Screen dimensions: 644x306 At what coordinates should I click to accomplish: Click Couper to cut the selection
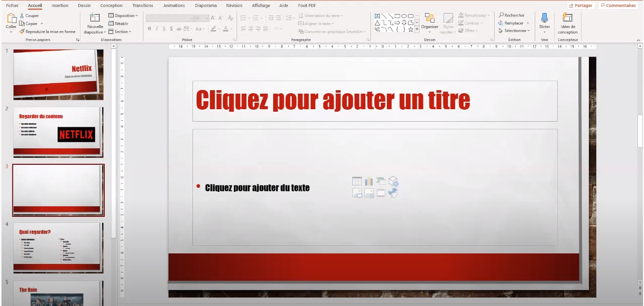click(x=29, y=16)
